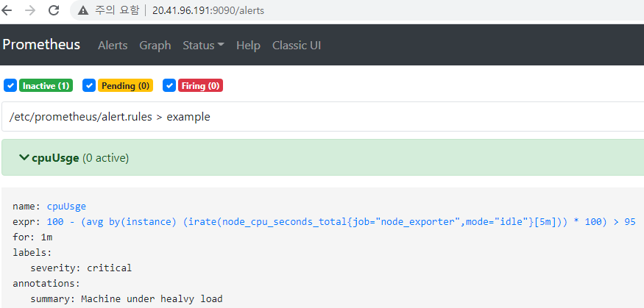Click the green Inactive (1) badge

point(46,86)
